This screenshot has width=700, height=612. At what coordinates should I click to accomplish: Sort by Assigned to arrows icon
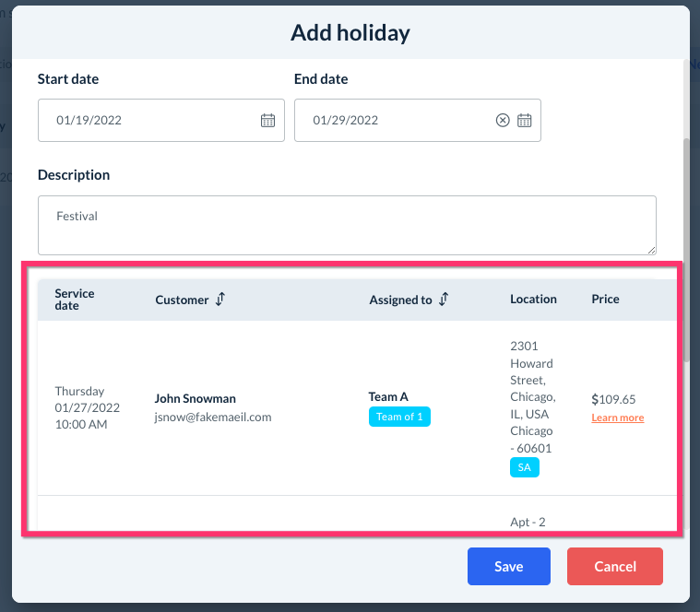coord(444,300)
